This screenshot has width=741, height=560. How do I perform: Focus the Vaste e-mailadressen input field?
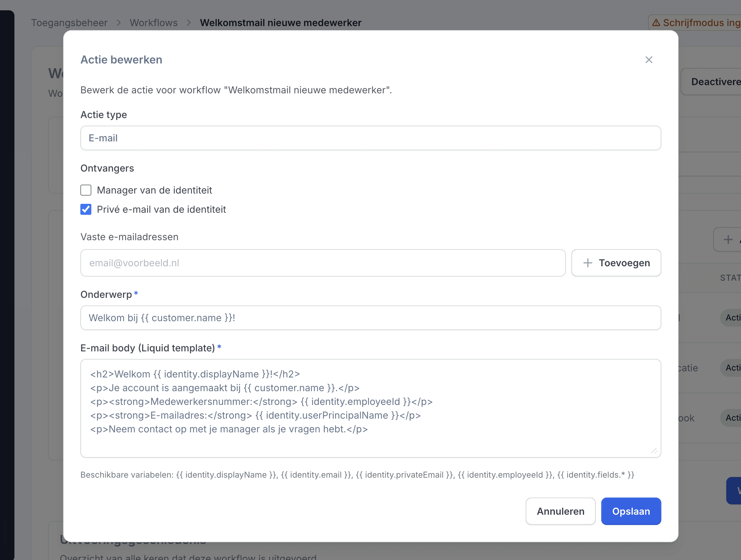click(323, 263)
